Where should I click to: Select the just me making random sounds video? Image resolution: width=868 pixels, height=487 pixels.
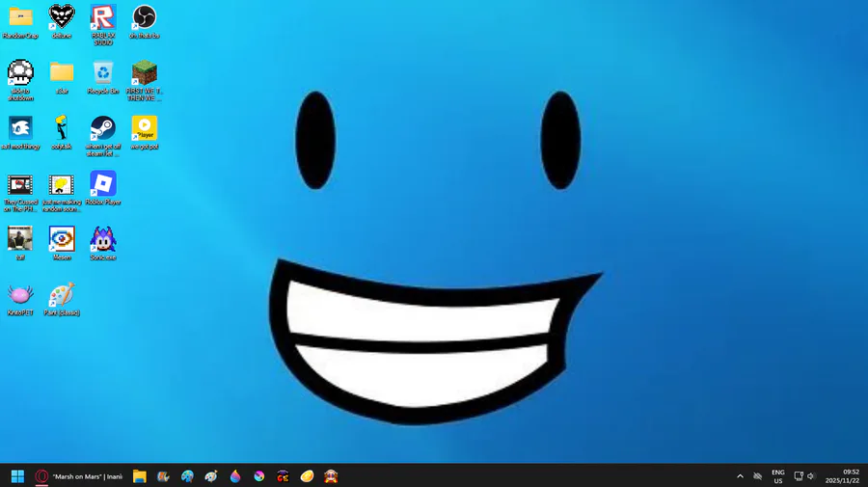click(62, 185)
